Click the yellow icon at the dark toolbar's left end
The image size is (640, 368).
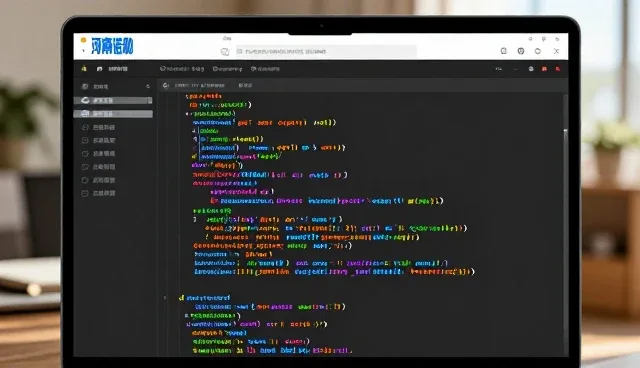tap(84, 69)
